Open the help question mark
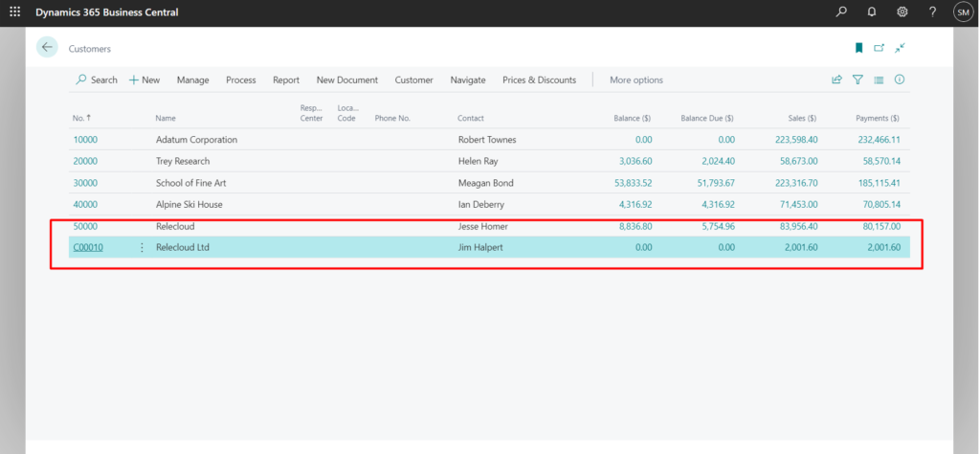The width and height of the screenshot is (980, 454). [x=932, y=11]
